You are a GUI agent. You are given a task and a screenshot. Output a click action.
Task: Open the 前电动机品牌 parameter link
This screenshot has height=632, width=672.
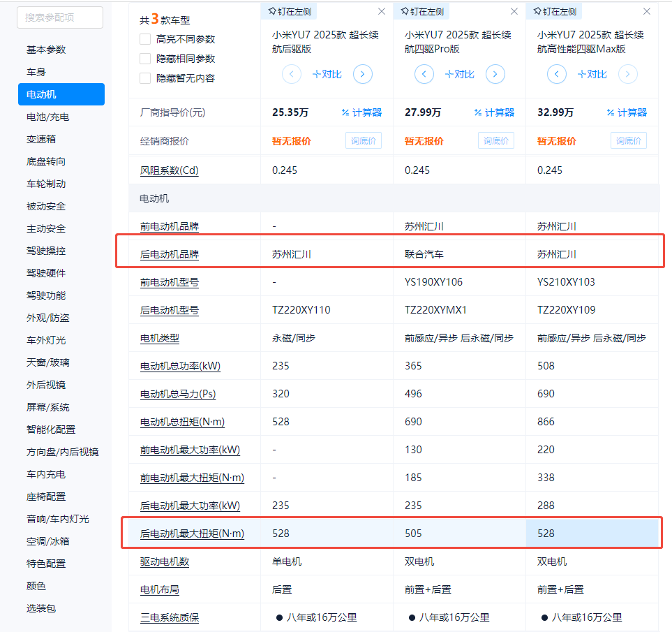(170, 226)
